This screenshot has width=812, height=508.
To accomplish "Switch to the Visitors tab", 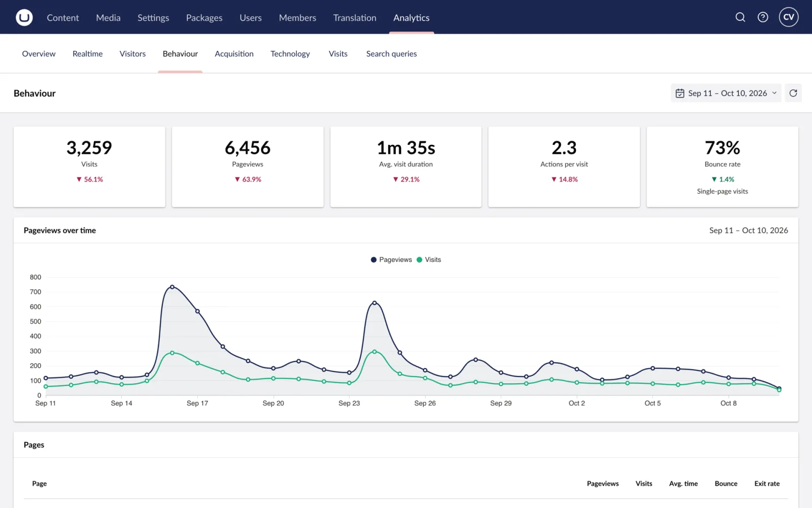I will 132,54.
